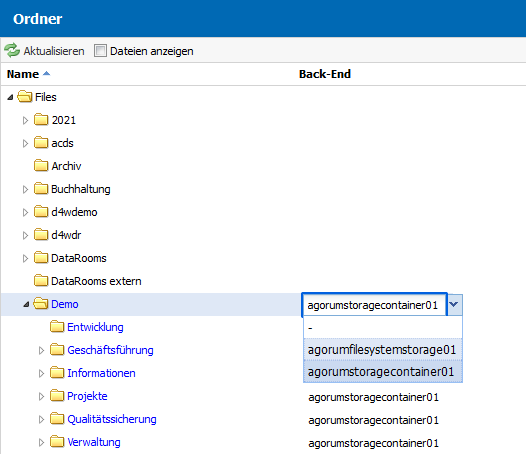This screenshot has width=526, height=454.
Task: Click the Buchhaltung folder icon
Action: pos(41,189)
